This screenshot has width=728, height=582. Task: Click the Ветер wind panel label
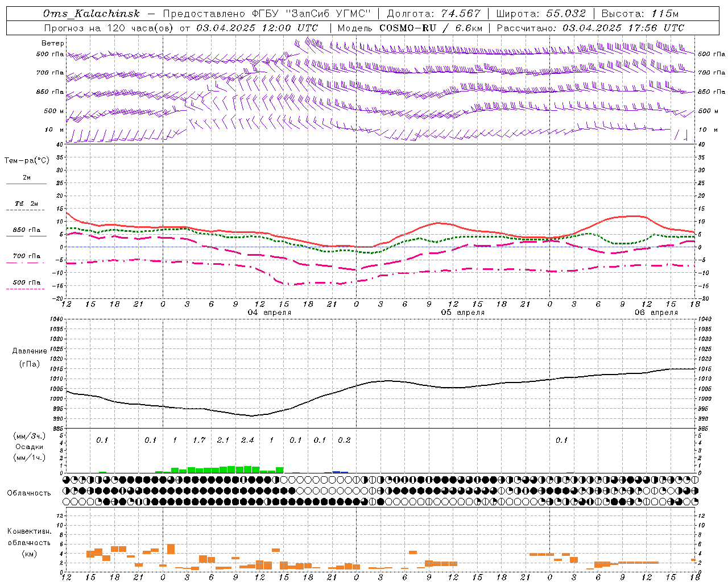[53, 43]
